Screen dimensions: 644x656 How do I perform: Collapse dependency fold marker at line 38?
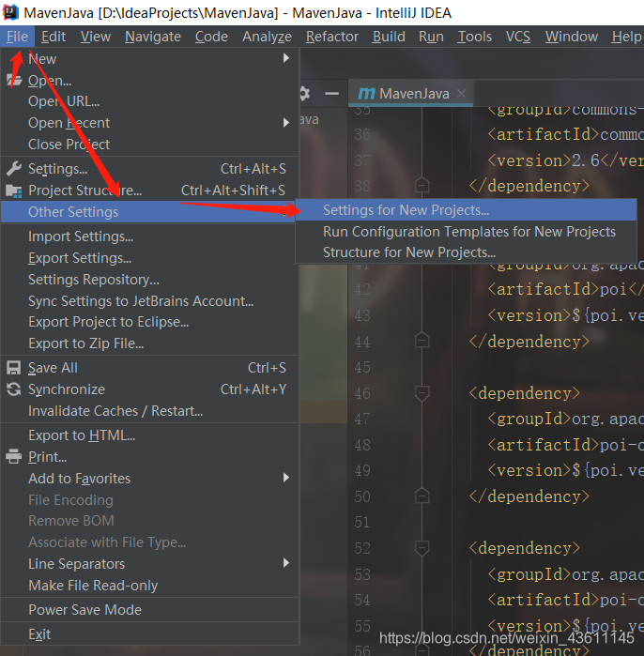point(422,185)
